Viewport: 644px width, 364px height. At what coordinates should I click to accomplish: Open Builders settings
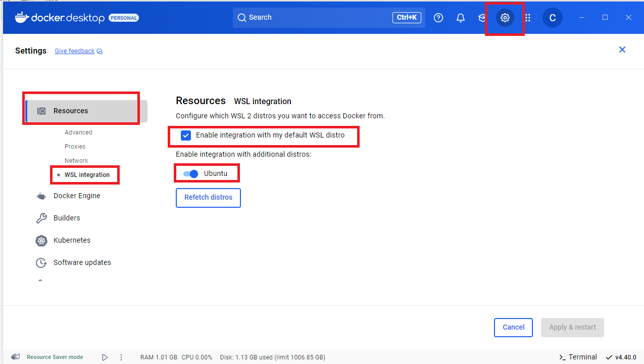click(x=67, y=218)
